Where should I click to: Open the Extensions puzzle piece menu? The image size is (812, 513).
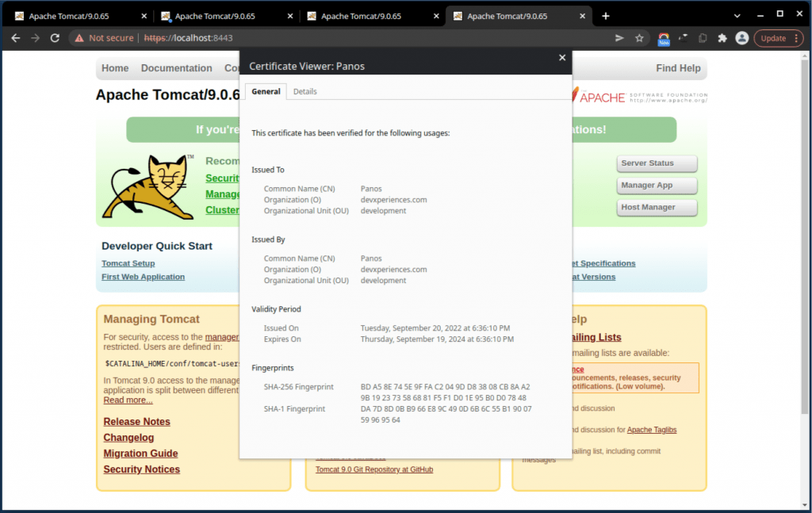tap(722, 38)
